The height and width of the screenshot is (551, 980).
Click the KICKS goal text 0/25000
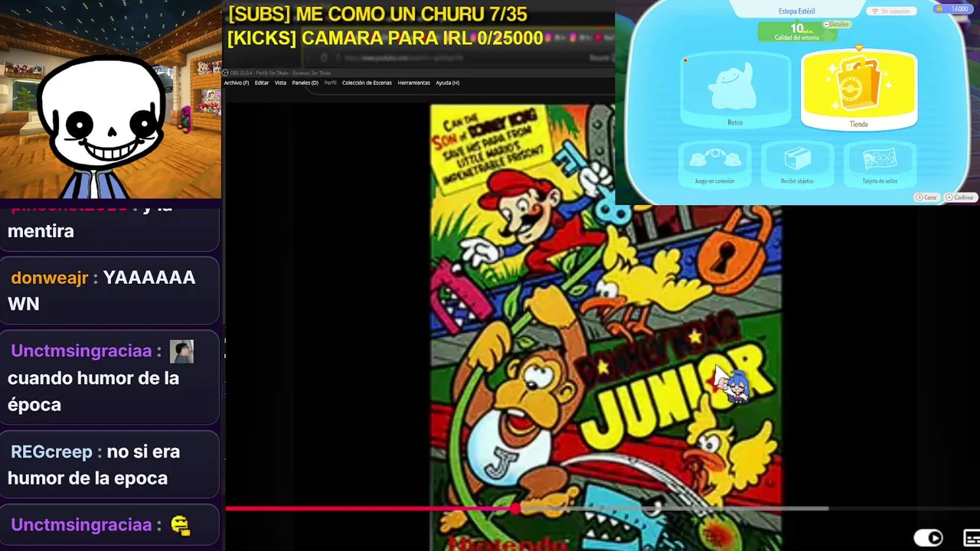[x=385, y=38]
